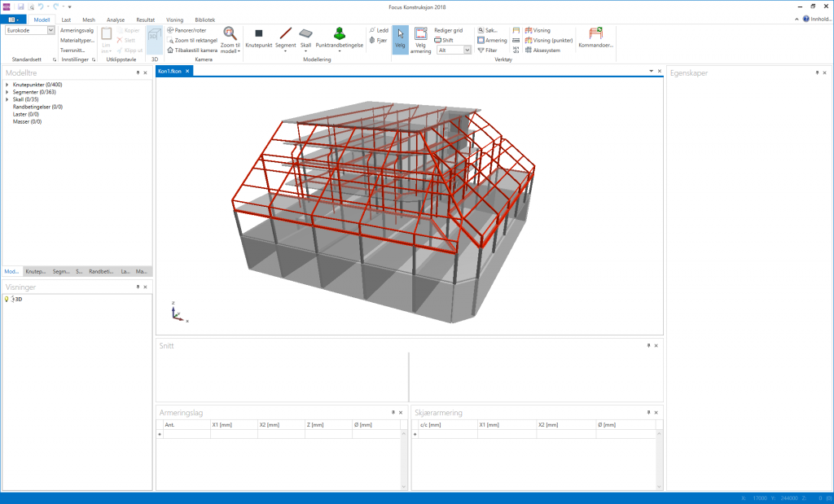Open the Eurokode standard dropdown
Image resolution: width=834 pixels, height=504 pixels.
(51, 30)
